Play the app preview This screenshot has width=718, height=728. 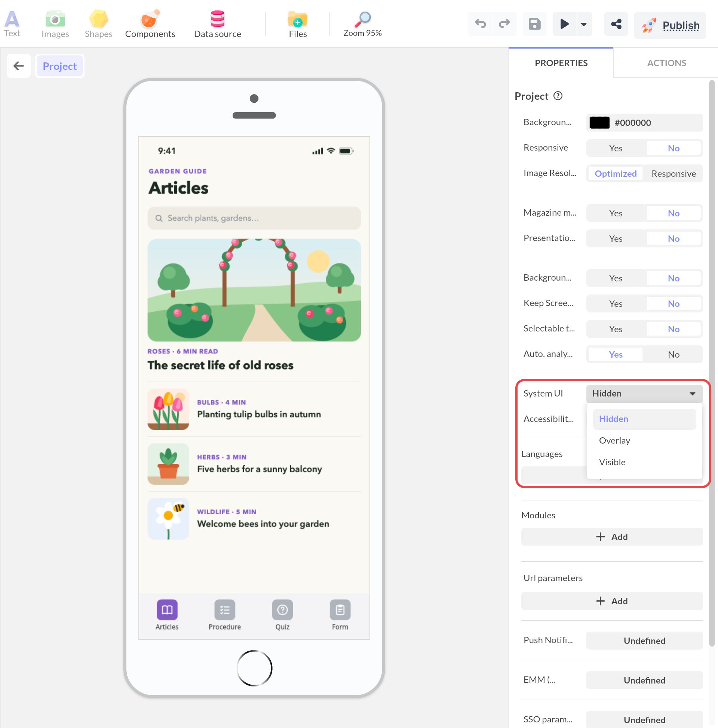[x=564, y=24]
